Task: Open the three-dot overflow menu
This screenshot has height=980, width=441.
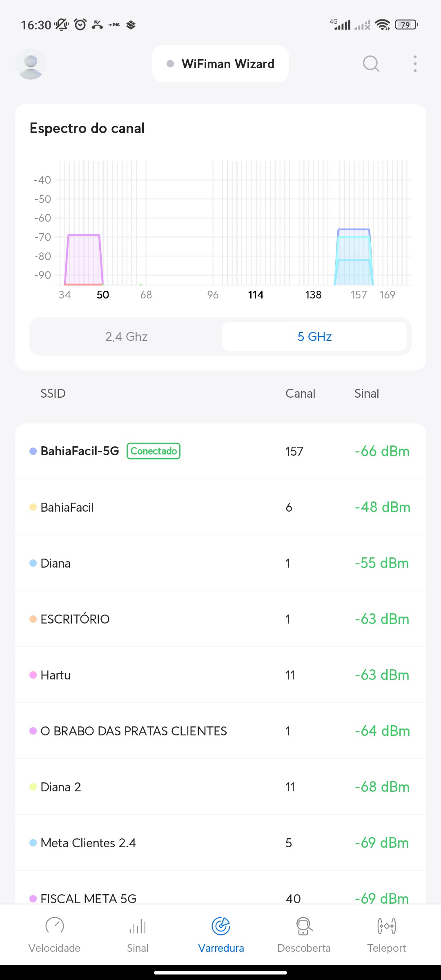Action: pos(415,64)
